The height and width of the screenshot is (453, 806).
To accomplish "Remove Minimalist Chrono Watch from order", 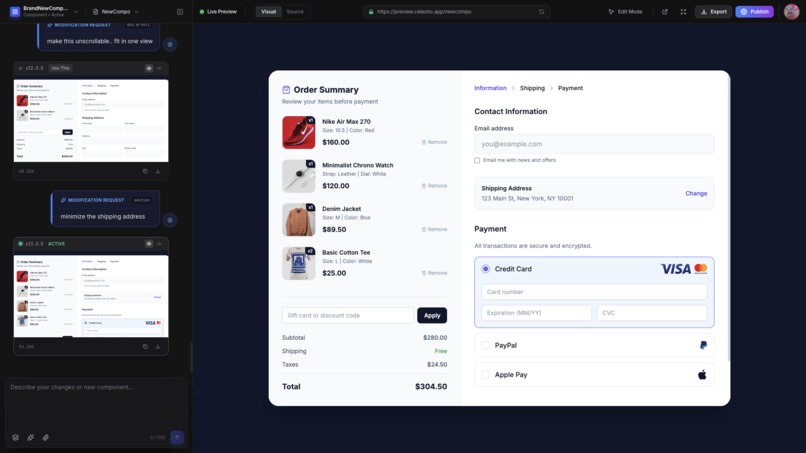I will [434, 186].
